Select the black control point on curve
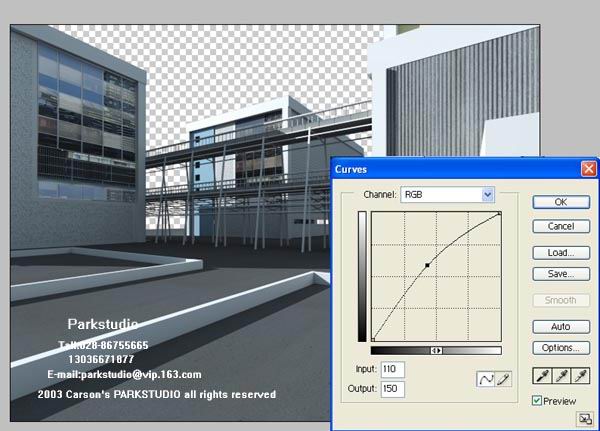 pos(427,265)
